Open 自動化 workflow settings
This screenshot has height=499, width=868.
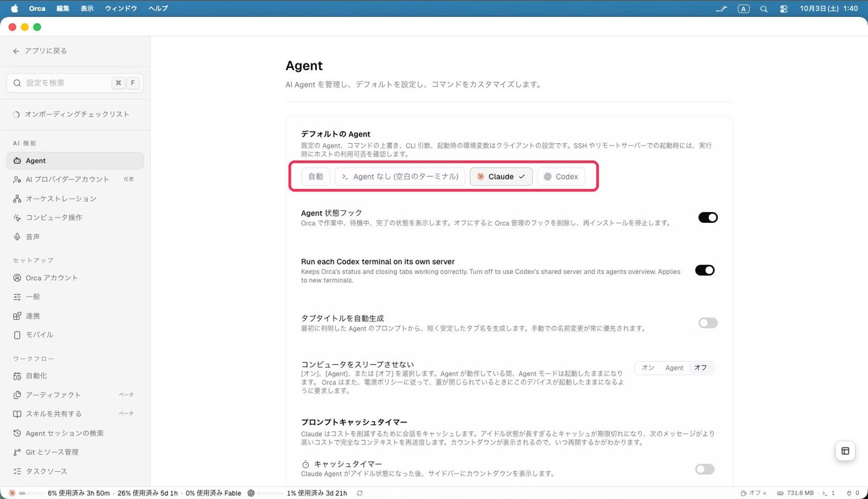(x=75, y=376)
